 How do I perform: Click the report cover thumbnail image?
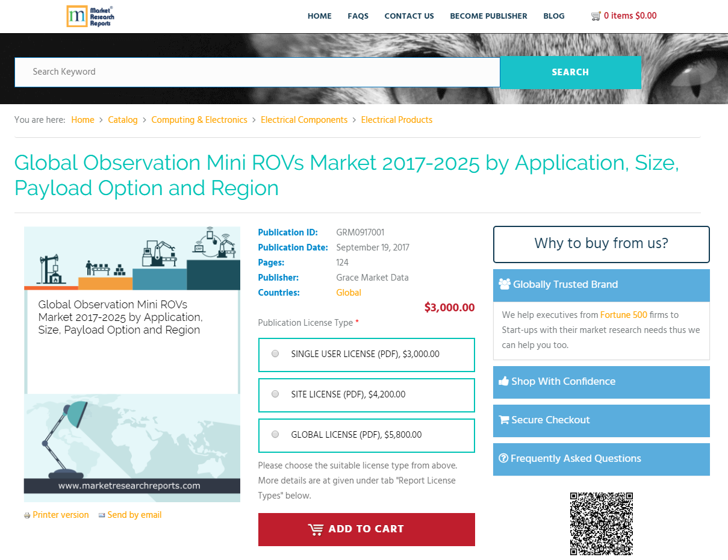132,364
